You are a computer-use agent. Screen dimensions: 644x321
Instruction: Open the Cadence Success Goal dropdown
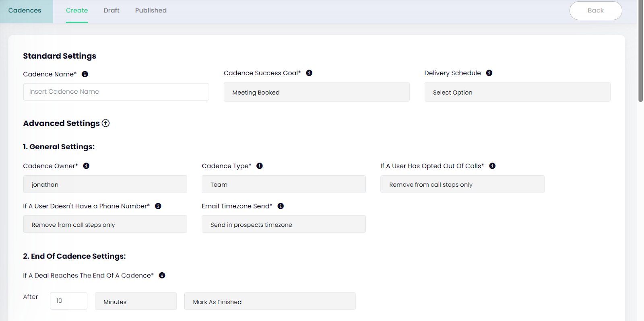pyautogui.click(x=316, y=92)
